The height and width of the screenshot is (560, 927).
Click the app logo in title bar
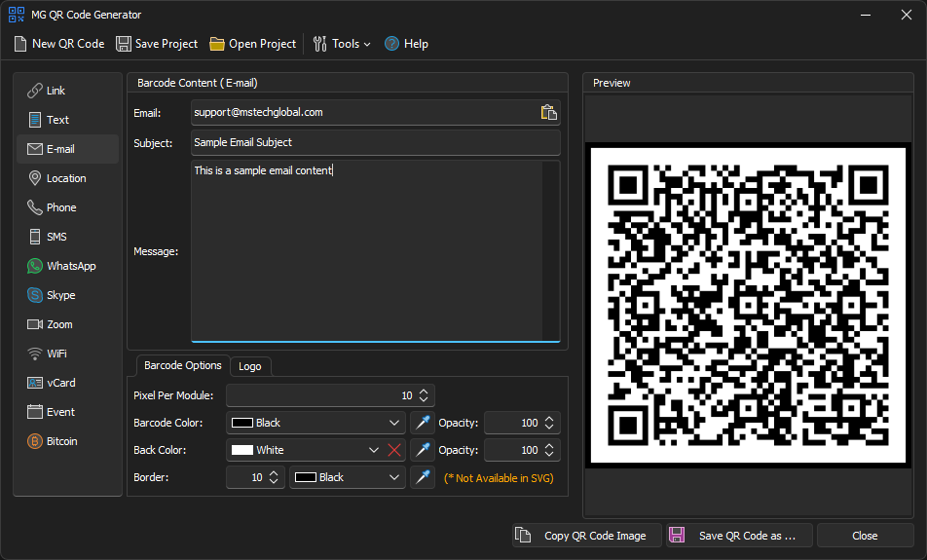pos(17,15)
